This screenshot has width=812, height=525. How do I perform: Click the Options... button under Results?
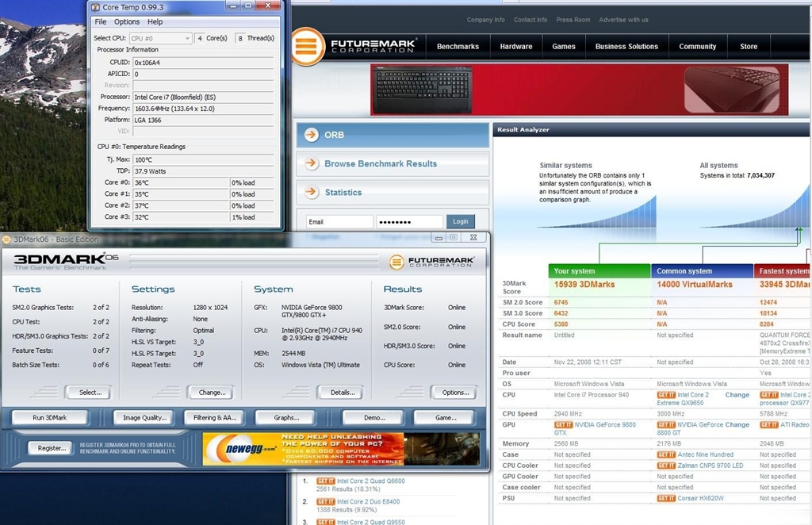[x=455, y=393]
